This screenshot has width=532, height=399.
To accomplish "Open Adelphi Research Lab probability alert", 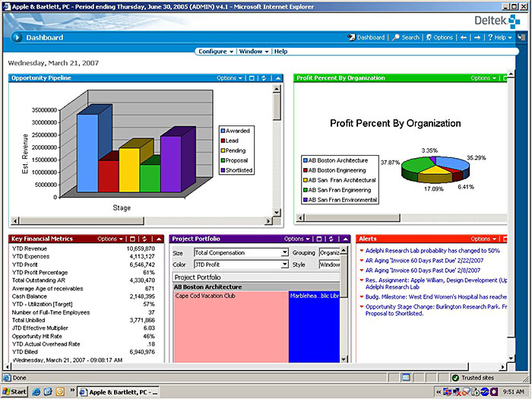I will [432, 251].
